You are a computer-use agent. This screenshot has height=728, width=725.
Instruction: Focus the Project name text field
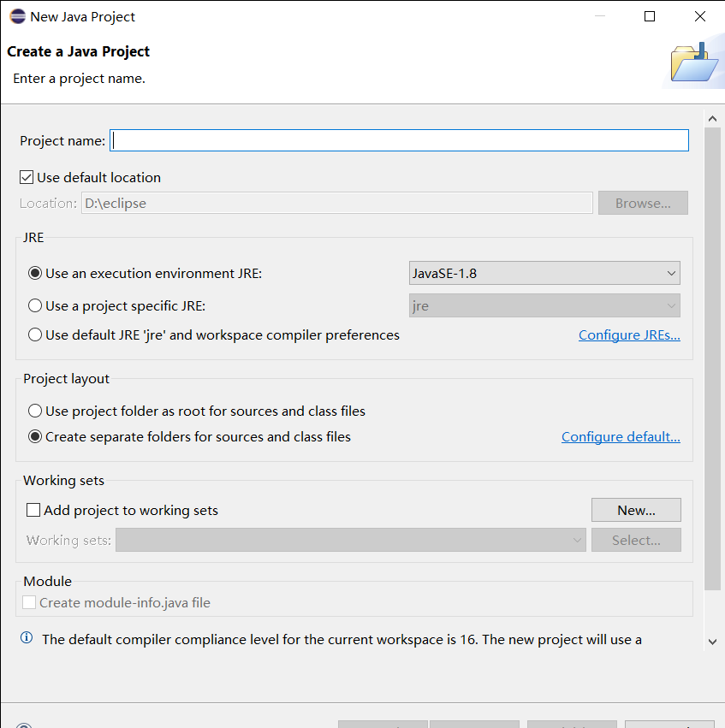(x=400, y=140)
